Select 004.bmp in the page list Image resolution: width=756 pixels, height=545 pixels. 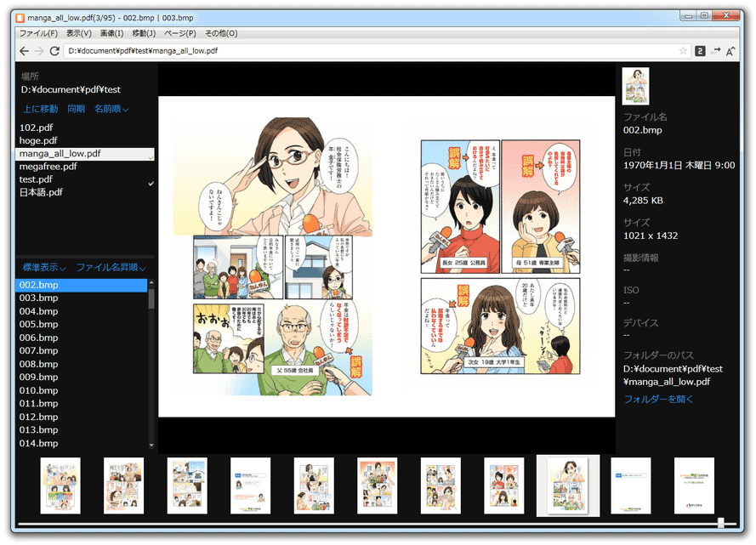(x=82, y=312)
